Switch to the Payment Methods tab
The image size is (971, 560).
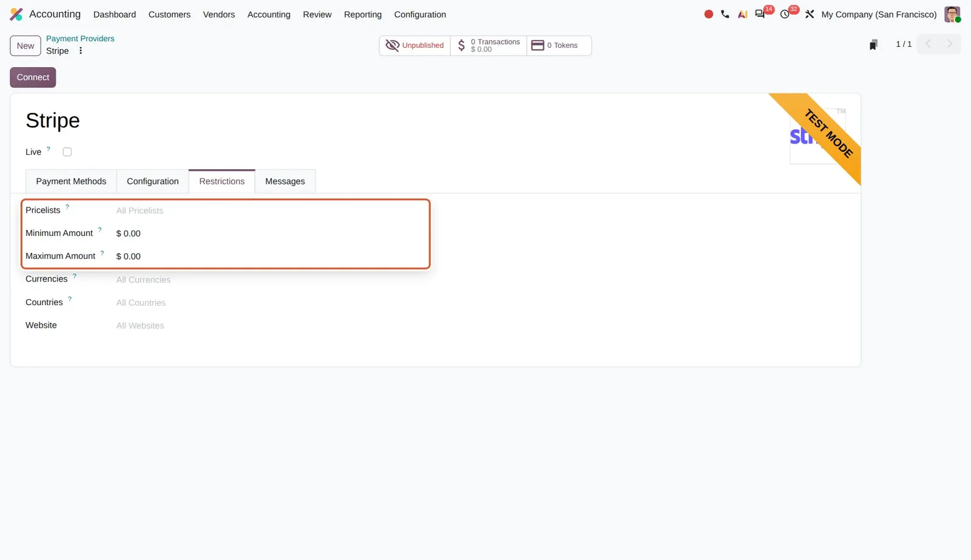click(71, 181)
